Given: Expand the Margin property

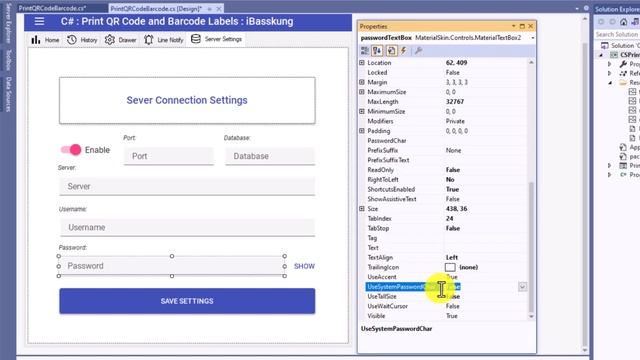Looking at the screenshot, I should [x=362, y=82].
